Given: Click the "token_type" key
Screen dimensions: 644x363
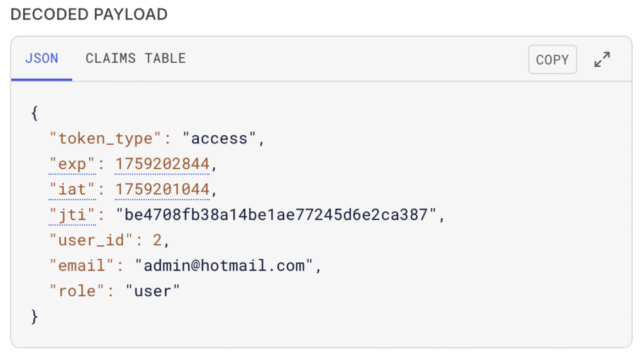Looking at the screenshot, I should (105, 138).
